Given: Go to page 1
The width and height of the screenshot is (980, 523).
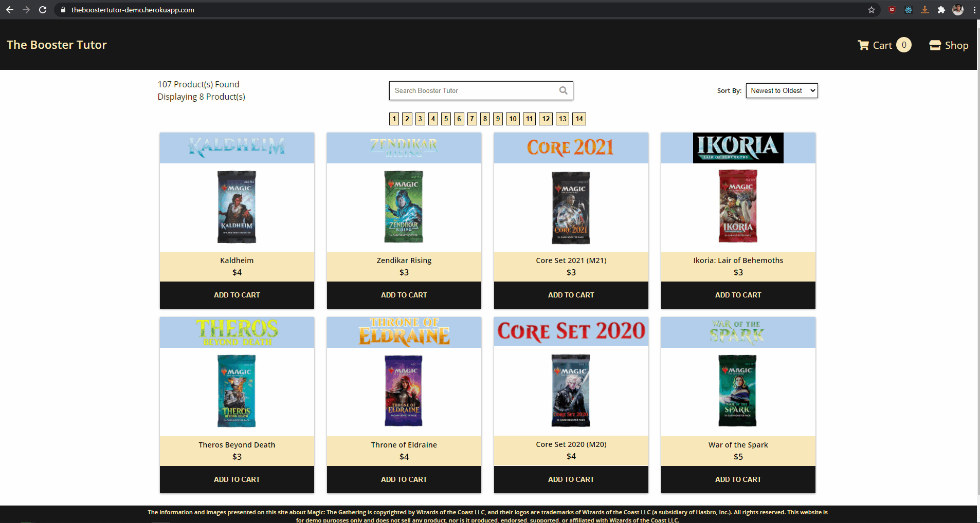Looking at the screenshot, I should click(394, 119).
